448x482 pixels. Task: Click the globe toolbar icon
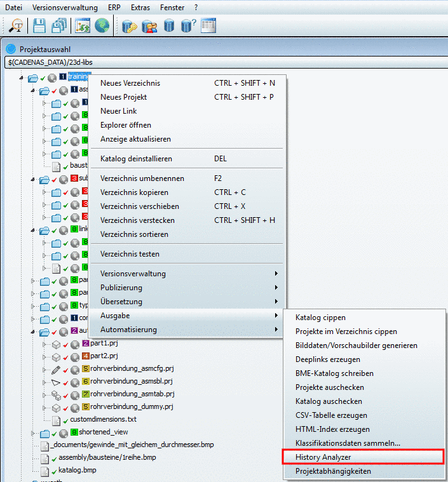tap(102, 25)
